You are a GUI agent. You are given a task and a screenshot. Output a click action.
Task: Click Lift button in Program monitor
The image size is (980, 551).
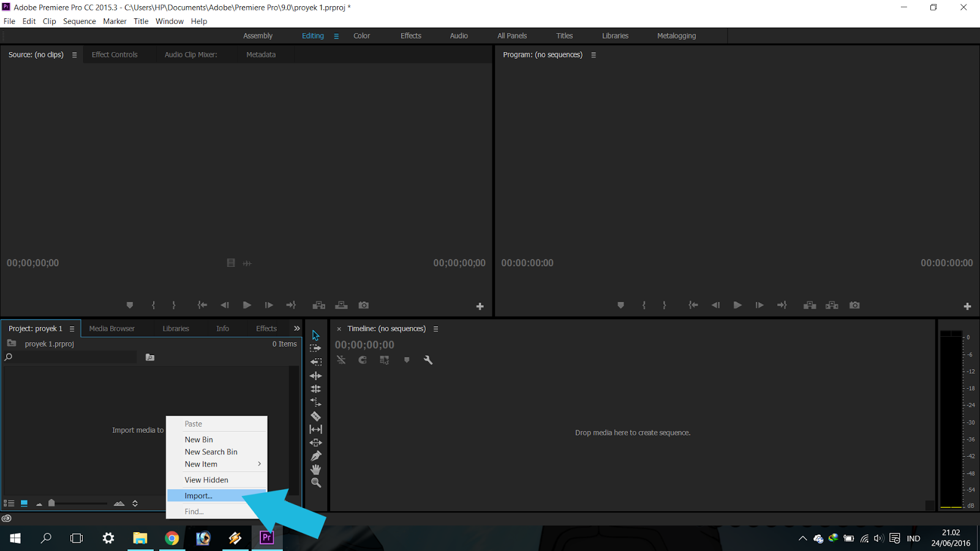coord(810,305)
